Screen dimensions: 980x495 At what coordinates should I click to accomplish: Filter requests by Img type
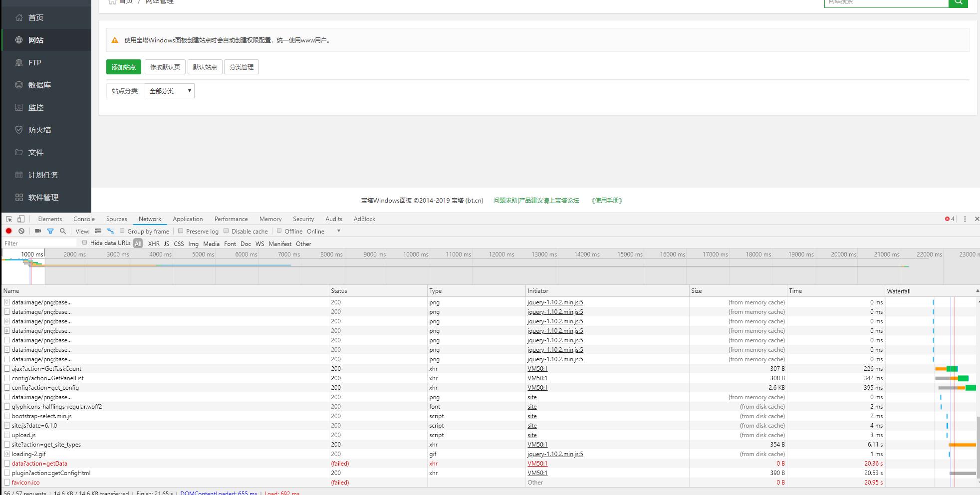coord(193,244)
